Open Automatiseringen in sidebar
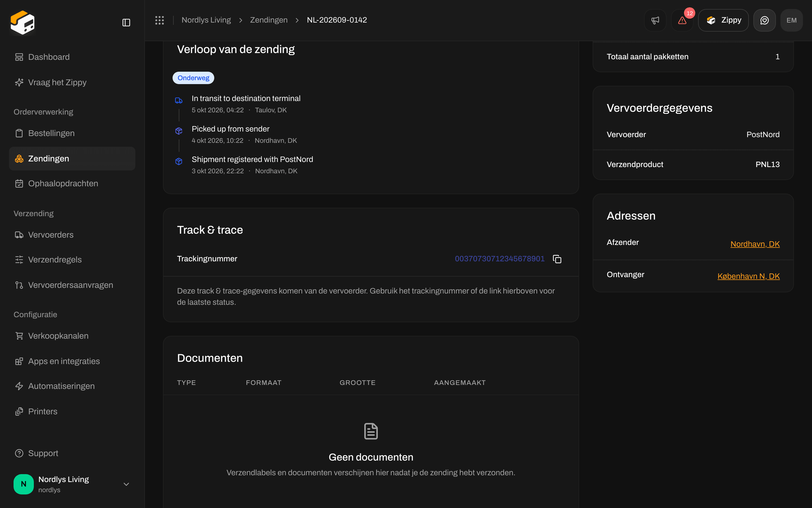 click(72, 386)
